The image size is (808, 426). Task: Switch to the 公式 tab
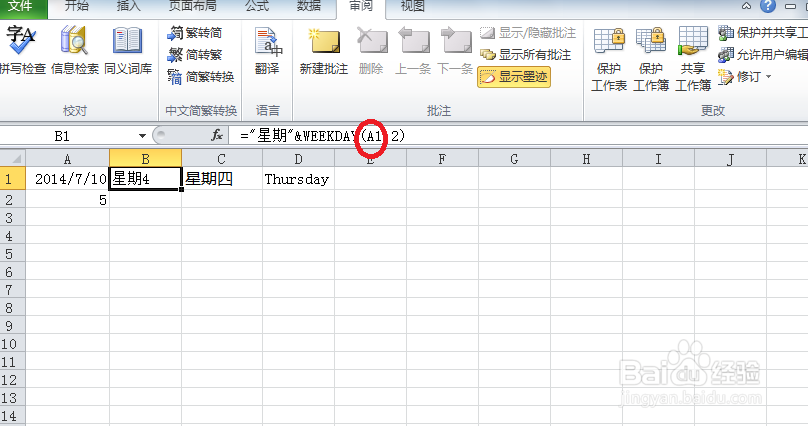pyautogui.click(x=257, y=6)
